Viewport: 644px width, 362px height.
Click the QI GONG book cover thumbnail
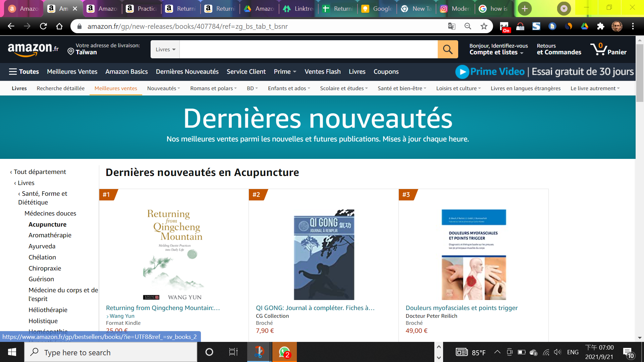tap(324, 255)
